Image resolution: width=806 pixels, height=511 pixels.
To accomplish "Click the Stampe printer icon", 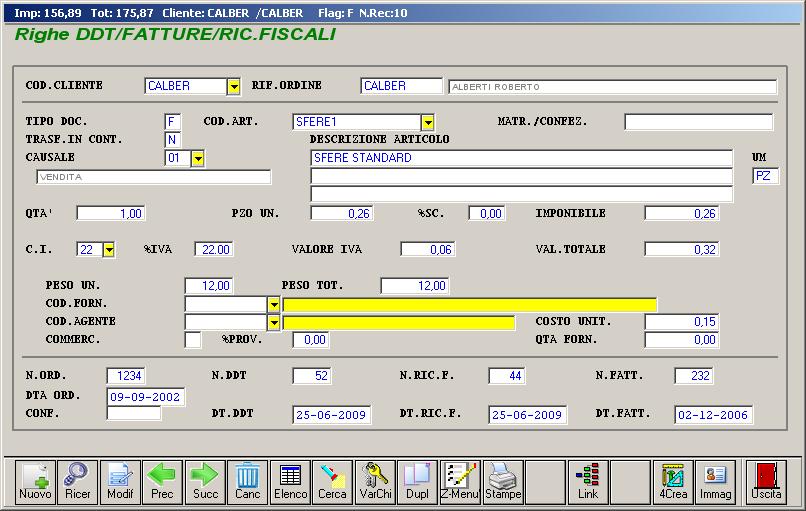I will (x=503, y=481).
